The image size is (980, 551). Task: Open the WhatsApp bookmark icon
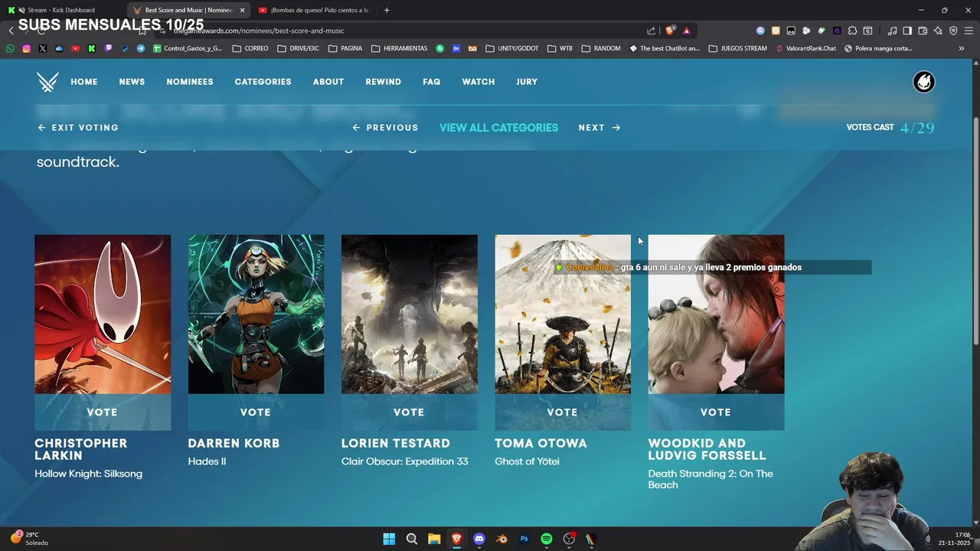(x=10, y=48)
